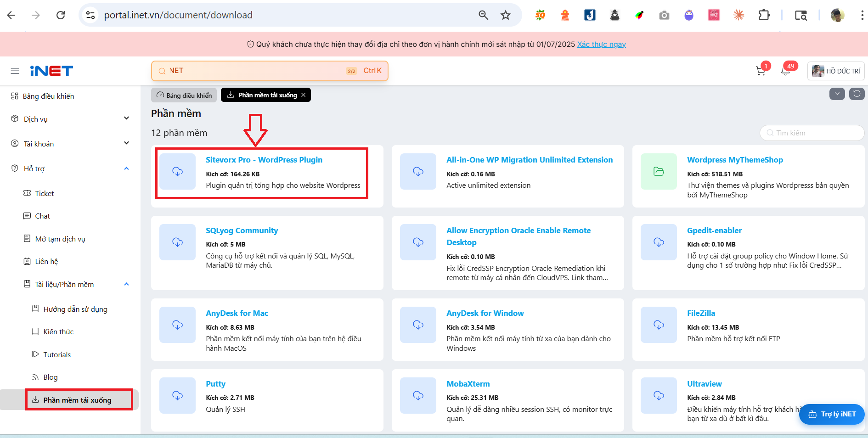Switch to the Bảng điều khiển tab

click(x=184, y=95)
